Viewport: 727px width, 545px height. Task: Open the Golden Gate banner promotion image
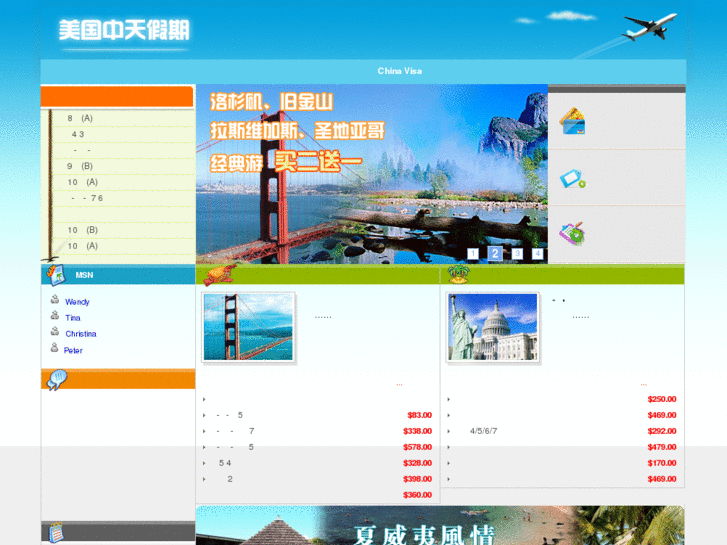point(372,174)
